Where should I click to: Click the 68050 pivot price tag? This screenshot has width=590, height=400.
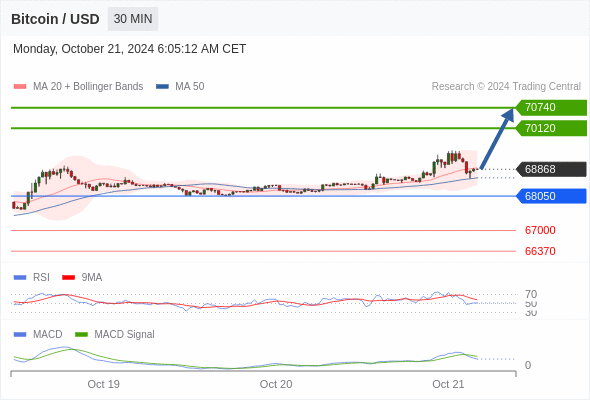click(x=551, y=196)
